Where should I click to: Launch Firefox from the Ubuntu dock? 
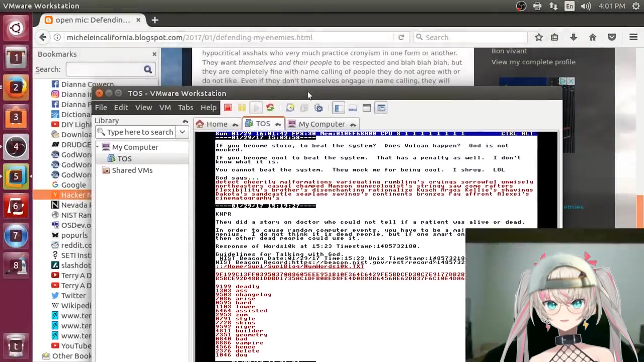point(16,87)
